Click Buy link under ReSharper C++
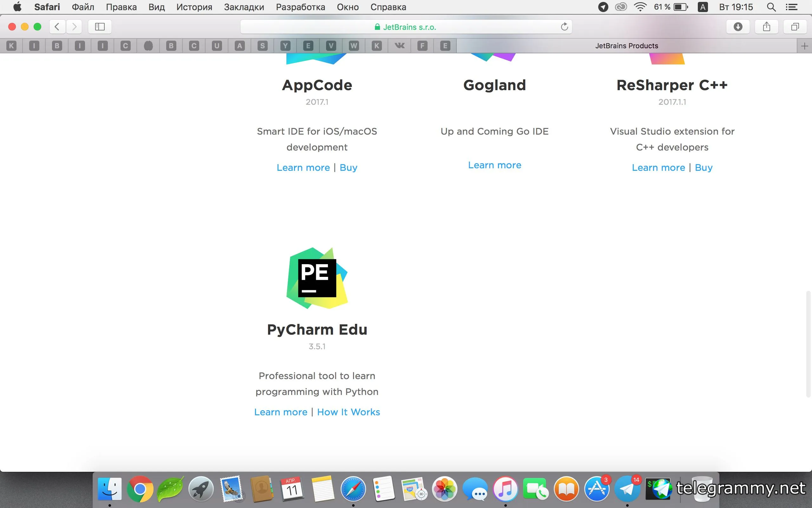Viewport: 812px width, 508px height. coord(704,168)
